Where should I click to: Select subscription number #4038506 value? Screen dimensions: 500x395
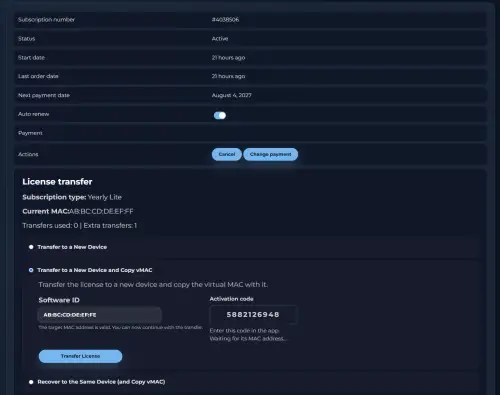(x=225, y=20)
